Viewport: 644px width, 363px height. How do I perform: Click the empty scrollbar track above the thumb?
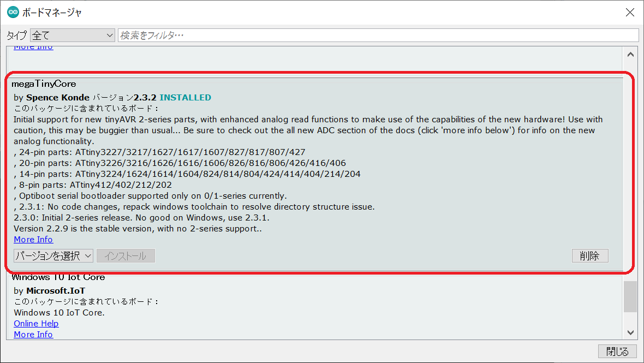click(630, 164)
